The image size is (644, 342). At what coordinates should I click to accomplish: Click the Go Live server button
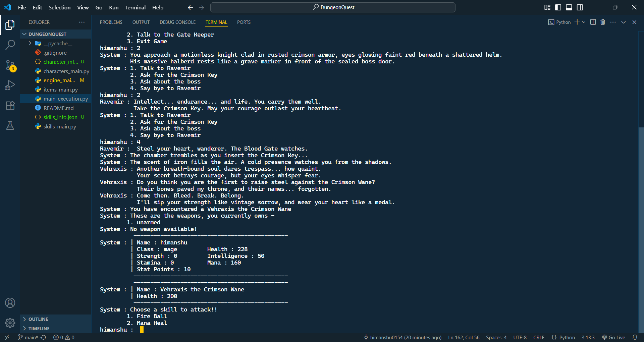(613, 337)
